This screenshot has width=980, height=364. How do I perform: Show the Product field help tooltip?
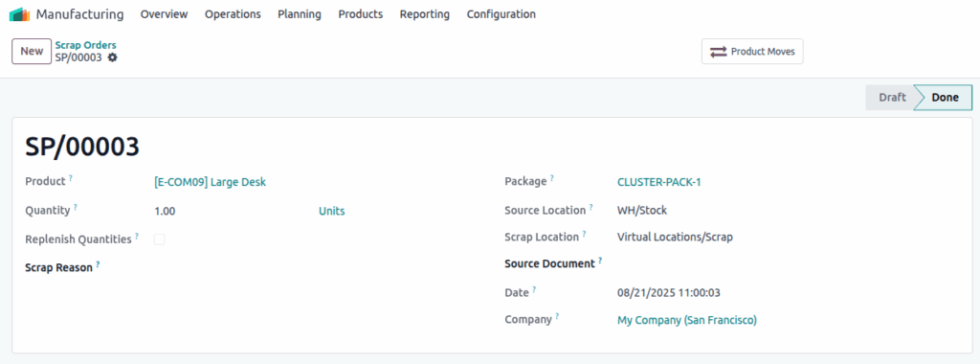tap(71, 178)
